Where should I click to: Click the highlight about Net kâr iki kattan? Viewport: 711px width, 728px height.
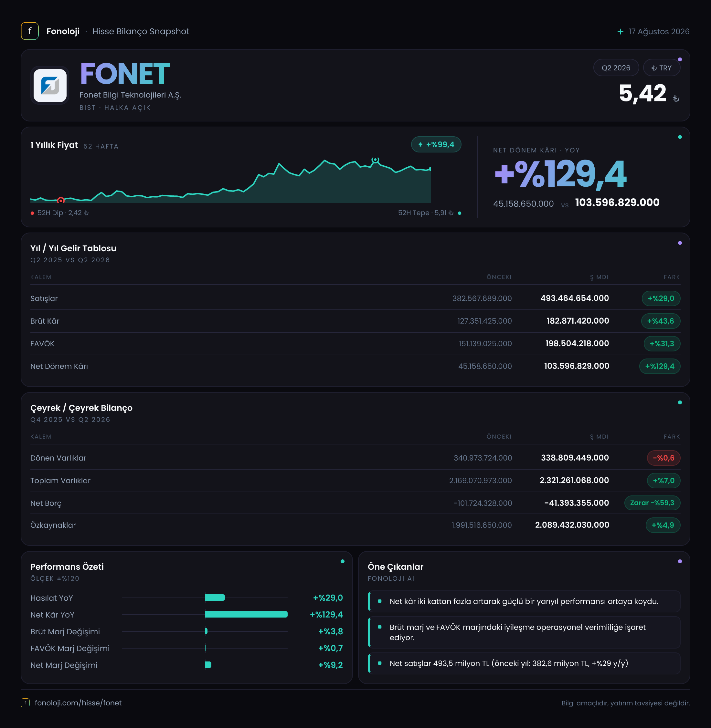tap(524, 601)
